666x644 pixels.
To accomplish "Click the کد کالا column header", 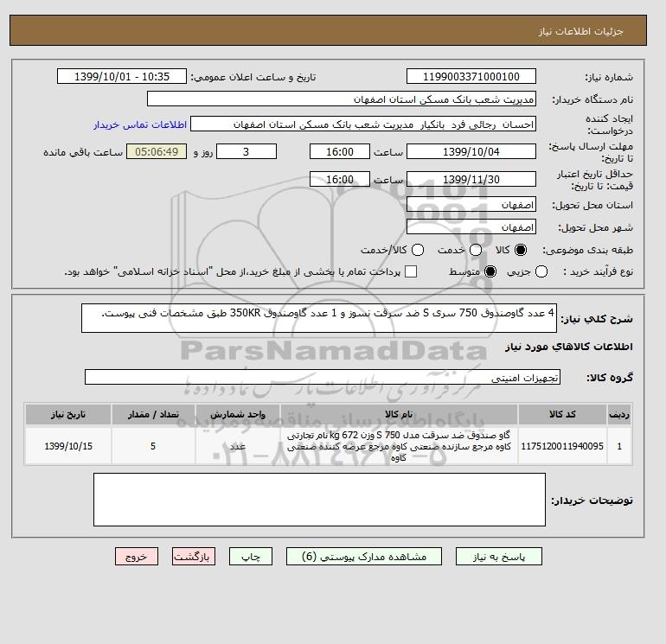I will pyautogui.click(x=562, y=414).
